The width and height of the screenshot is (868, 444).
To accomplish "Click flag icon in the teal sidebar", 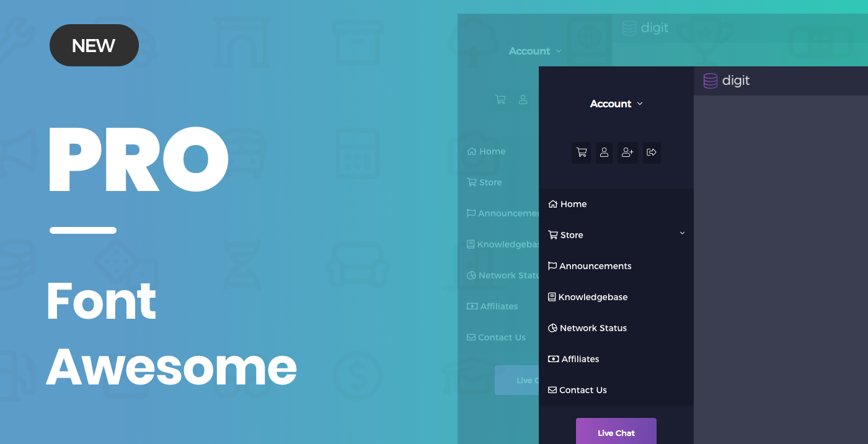I will click(471, 213).
